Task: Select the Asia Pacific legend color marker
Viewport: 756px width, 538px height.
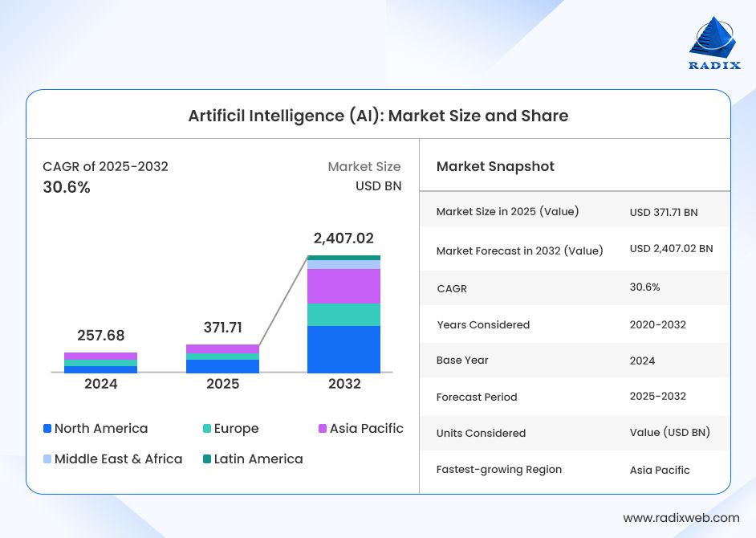Action: [322, 428]
